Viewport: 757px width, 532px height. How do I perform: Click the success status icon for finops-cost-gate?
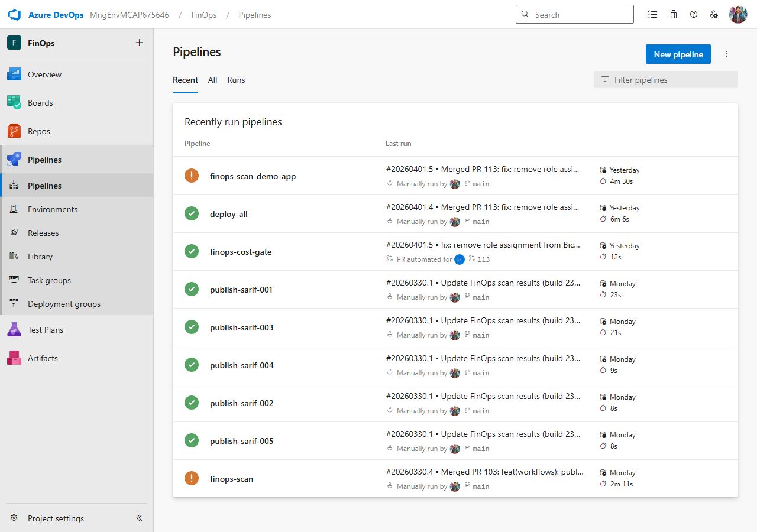coord(192,251)
